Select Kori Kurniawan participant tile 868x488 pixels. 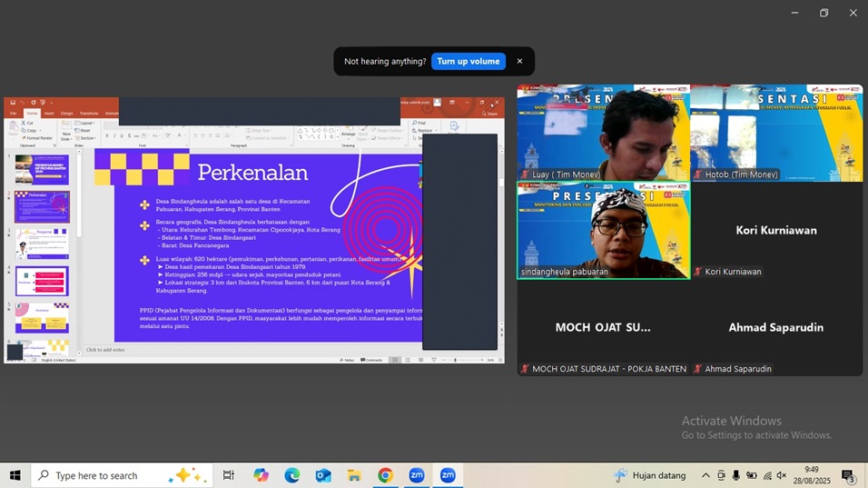pyautogui.click(x=776, y=231)
